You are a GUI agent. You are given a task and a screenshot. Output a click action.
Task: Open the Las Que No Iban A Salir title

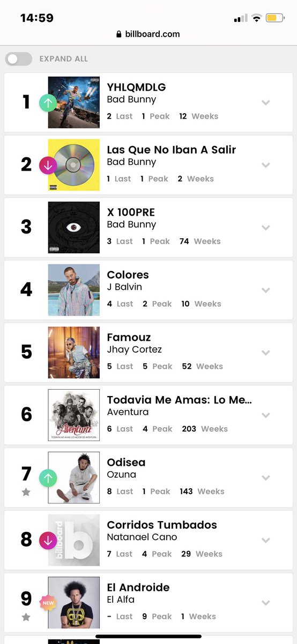pos(172,150)
